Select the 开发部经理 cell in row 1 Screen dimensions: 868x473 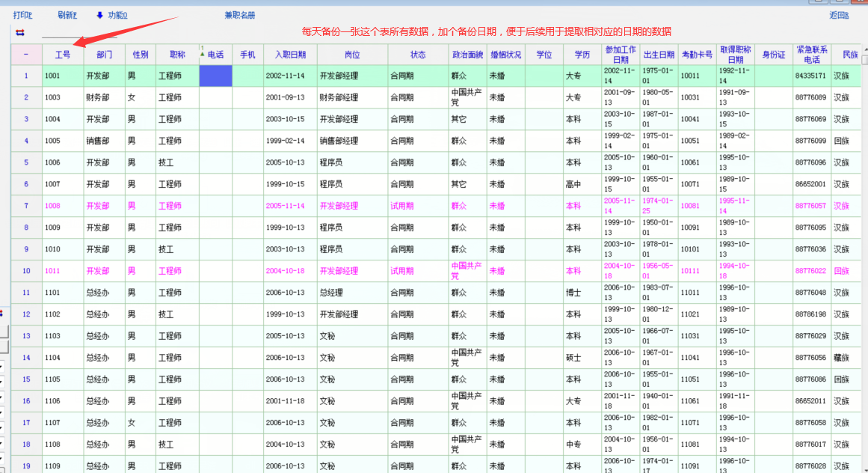(x=352, y=76)
